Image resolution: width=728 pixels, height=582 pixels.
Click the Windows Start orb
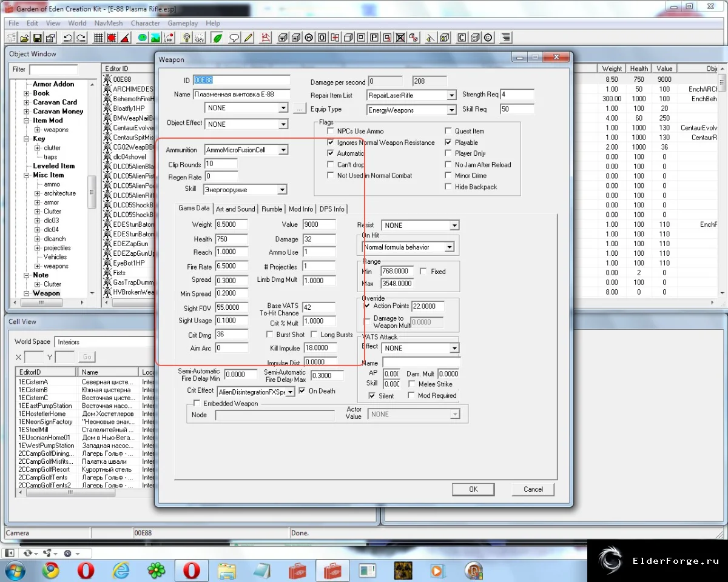[15, 570]
